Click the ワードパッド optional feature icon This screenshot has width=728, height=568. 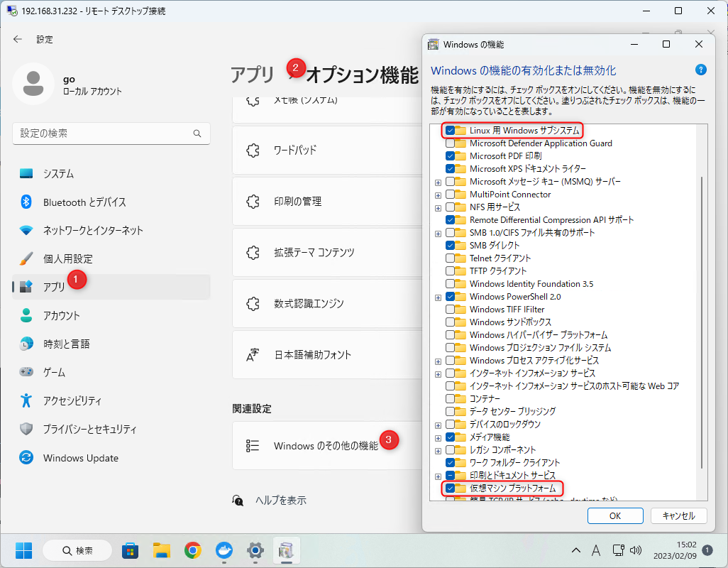(253, 150)
